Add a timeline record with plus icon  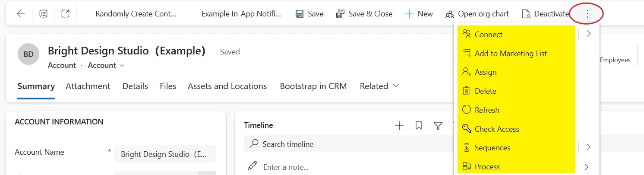tap(399, 126)
